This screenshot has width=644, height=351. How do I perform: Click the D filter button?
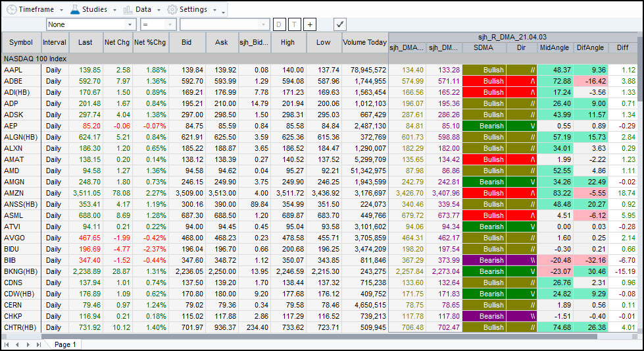point(279,24)
